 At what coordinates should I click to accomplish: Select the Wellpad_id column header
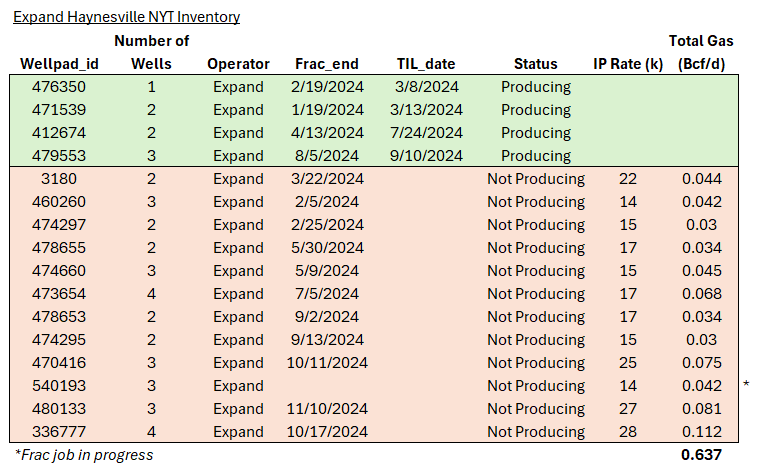click(59, 64)
